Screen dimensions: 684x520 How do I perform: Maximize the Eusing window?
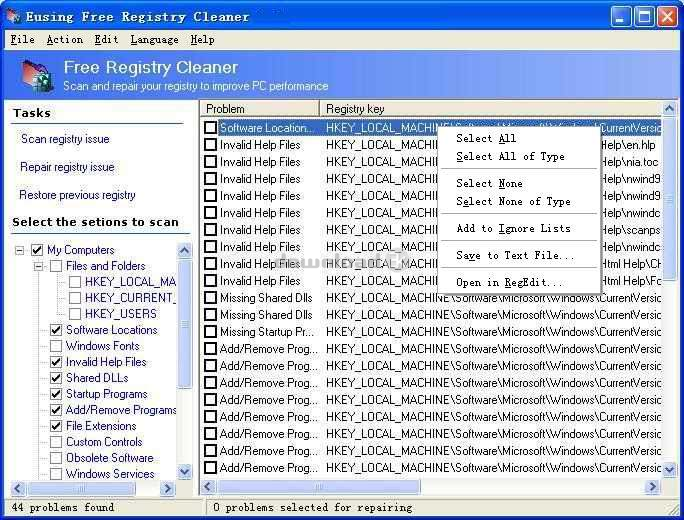[x=644, y=17]
